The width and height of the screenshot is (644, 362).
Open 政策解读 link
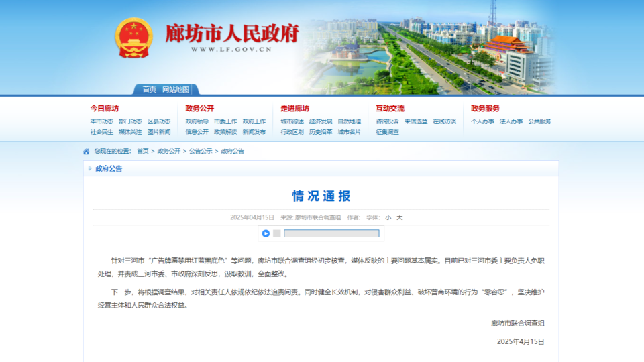point(225,132)
